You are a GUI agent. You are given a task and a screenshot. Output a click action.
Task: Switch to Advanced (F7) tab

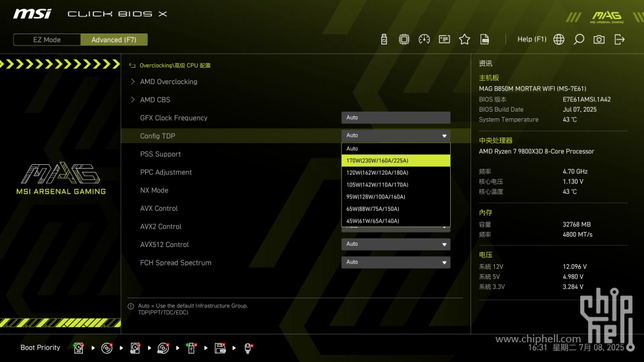(x=114, y=40)
